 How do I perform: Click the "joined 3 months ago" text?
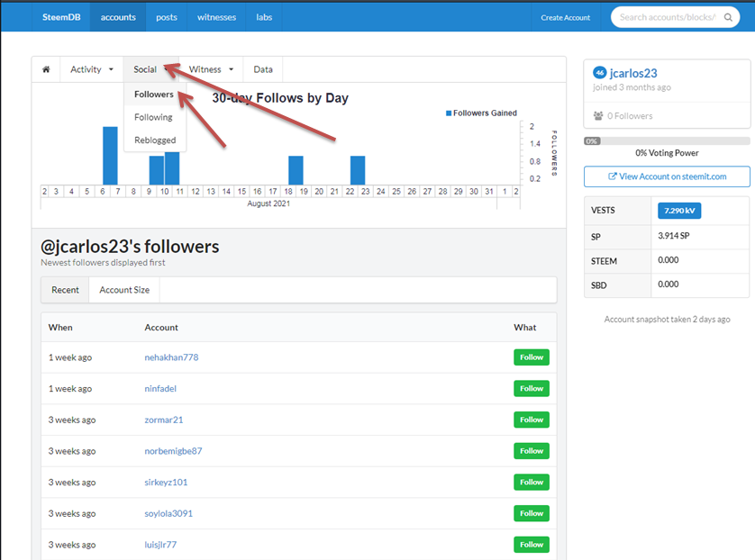pos(632,87)
